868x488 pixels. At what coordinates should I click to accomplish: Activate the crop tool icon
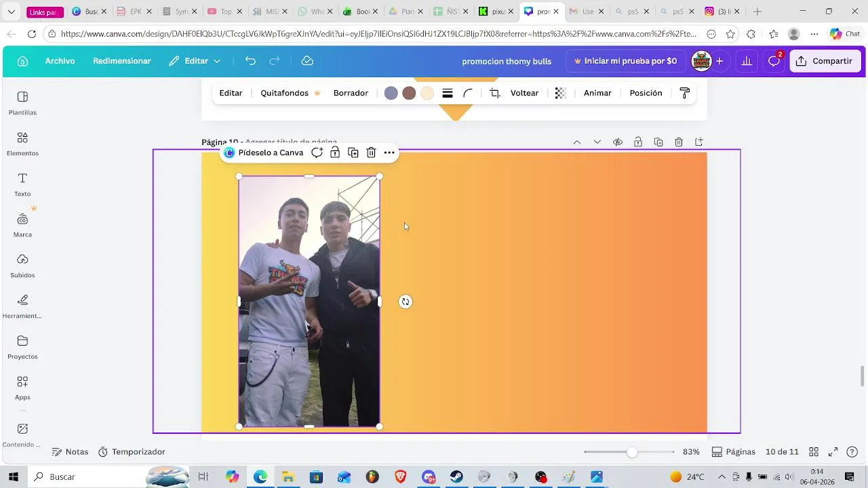(495, 94)
